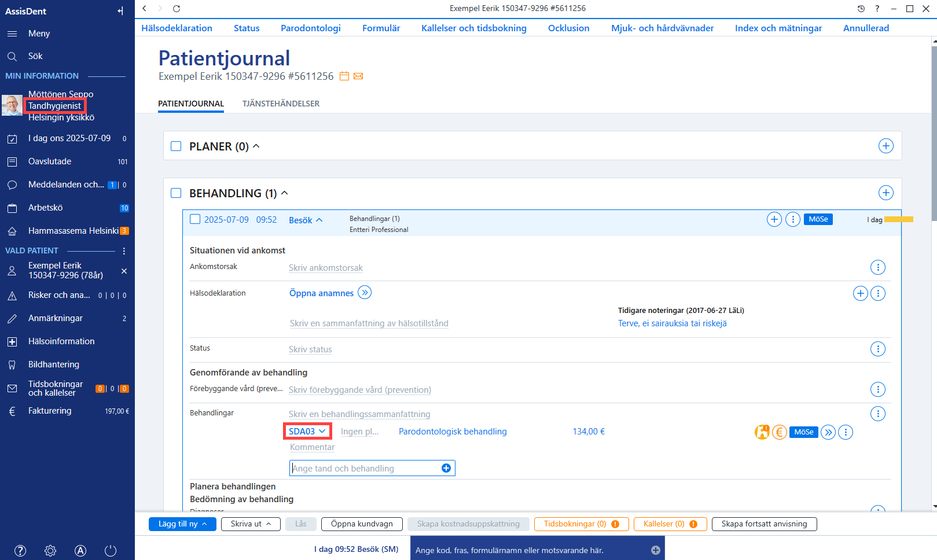Open history clock icon in title bar
The width and height of the screenshot is (937, 560).
click(861, 9)
